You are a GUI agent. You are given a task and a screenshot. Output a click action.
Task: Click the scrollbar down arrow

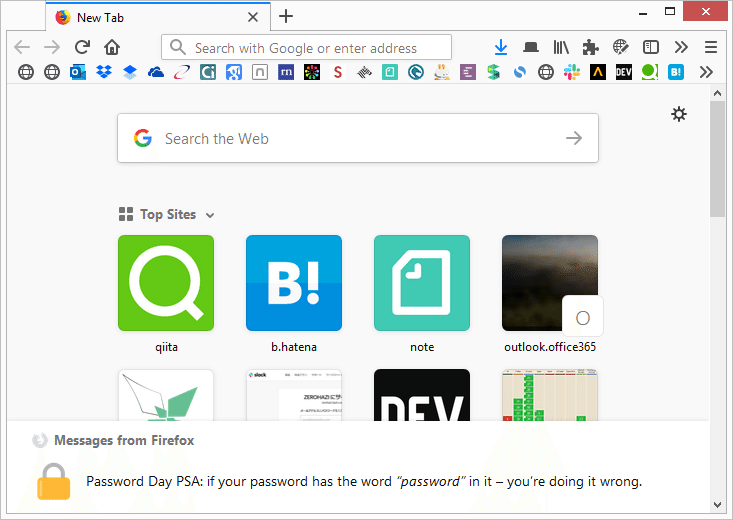click(717, 505)
